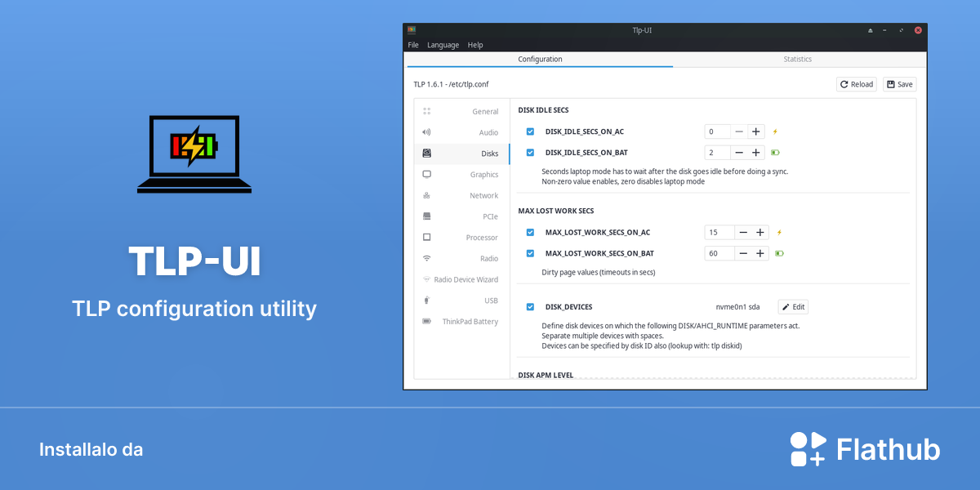Decrease MAX_LOST_WORK_SECS_ON_BAT with minus button
This screenshot has width=980, height=490.
click(743, 253)
